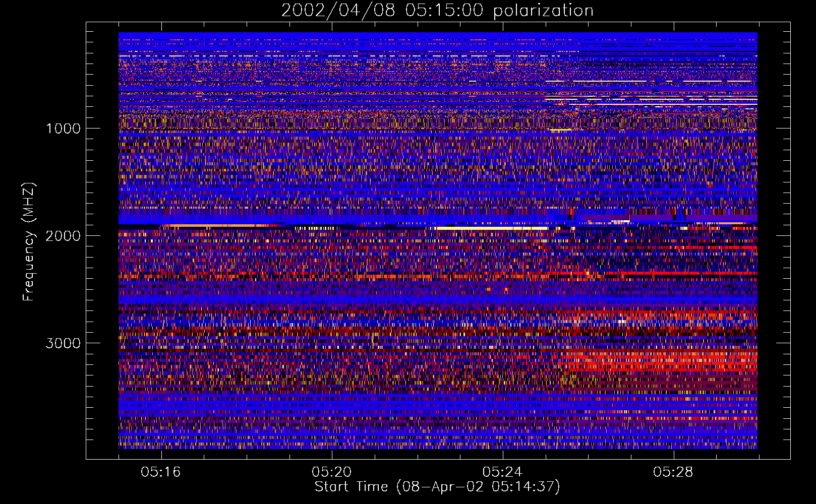This screenshot has width=816, height=504.
Task: Click the plot title '2002/04/08 05:15:00 polarization'
Action: pyautogui.click(x=437, y=10)
